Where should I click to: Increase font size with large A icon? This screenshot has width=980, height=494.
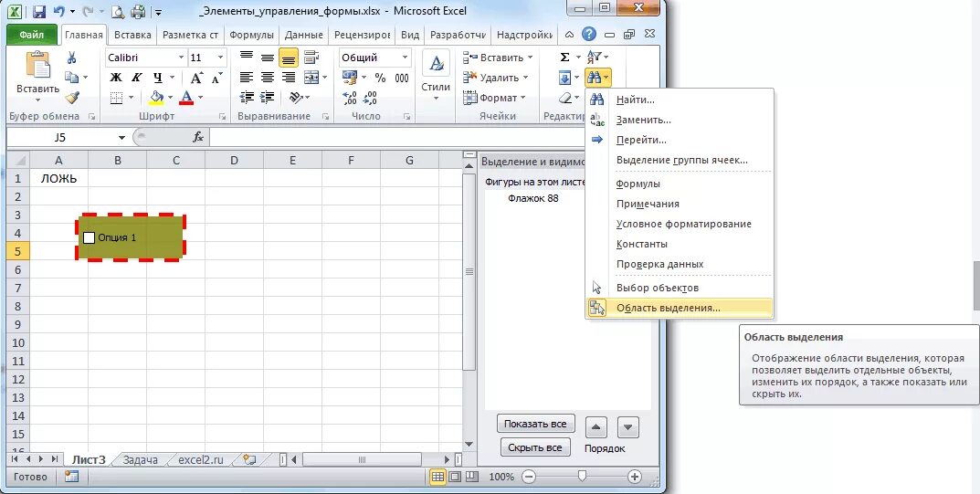click(196, 78)
